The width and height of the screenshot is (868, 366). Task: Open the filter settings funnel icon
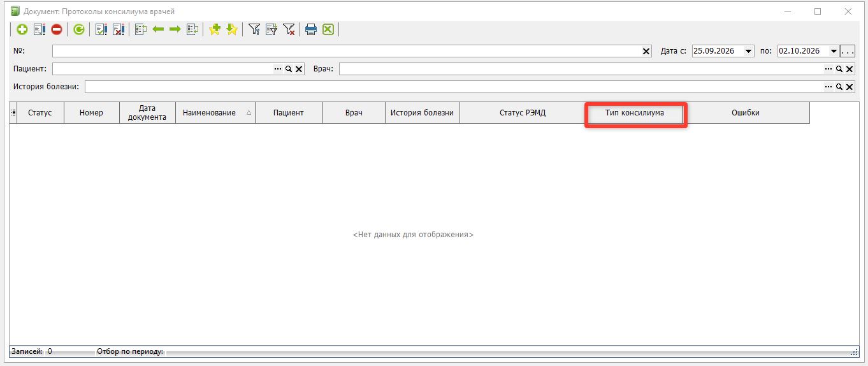pyautogui.click(x=254, y=29)
